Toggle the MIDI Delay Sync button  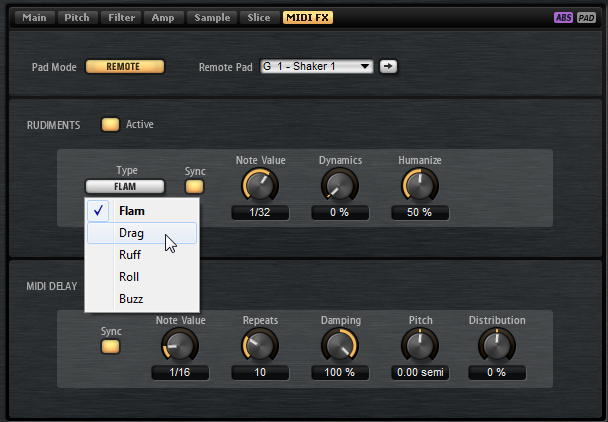[110, 346]
